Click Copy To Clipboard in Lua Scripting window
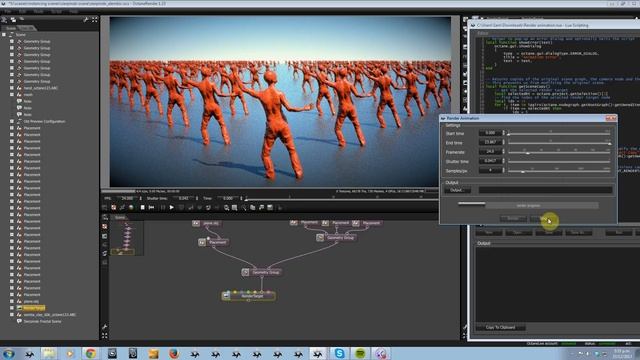 (500, 327)
